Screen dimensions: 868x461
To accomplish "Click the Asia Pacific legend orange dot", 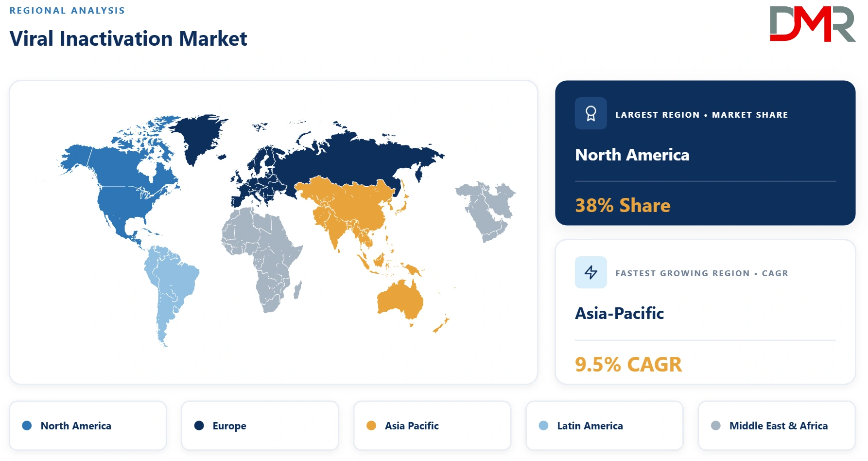I will (x=371, y=426).
